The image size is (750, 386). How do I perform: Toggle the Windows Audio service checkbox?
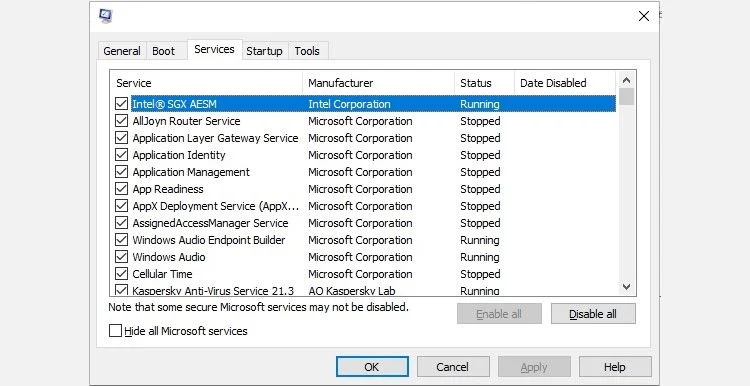pos(121,257)
